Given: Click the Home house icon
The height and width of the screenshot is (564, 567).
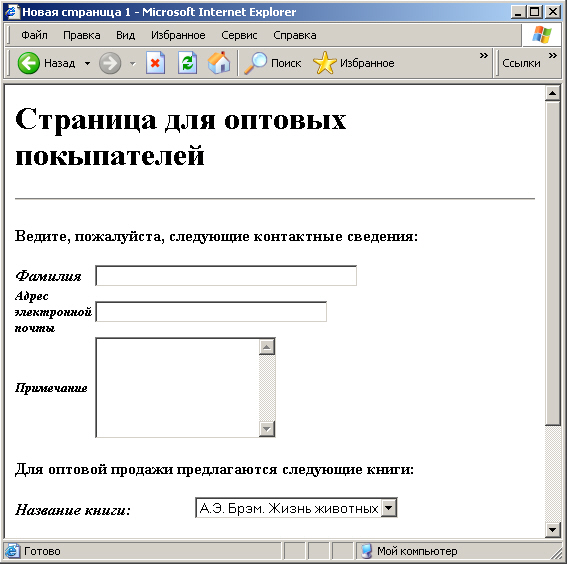Looking at the screenshot, I should (219, 63).
